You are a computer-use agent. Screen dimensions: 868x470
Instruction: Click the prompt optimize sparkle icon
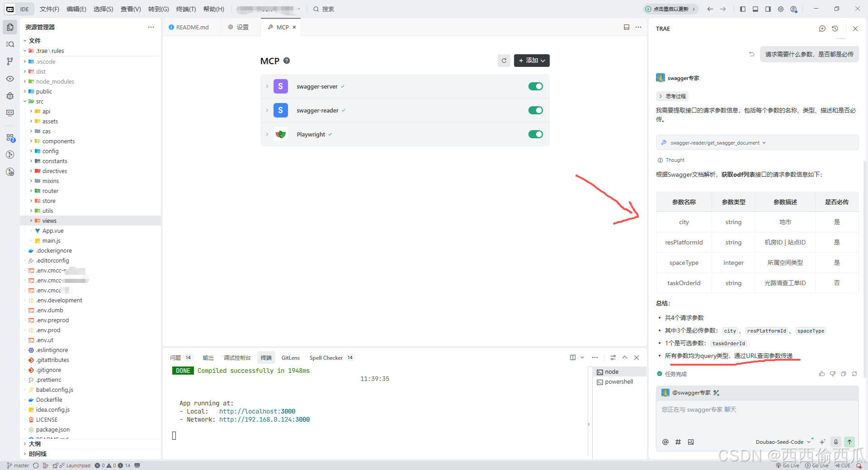tap(822, 442)
